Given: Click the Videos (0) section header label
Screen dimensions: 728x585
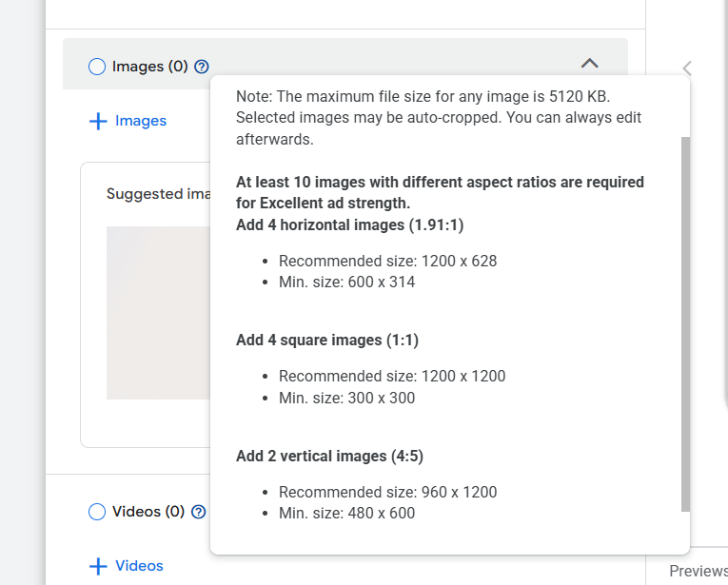Looking at the screenshot, I should click(148, 512).
